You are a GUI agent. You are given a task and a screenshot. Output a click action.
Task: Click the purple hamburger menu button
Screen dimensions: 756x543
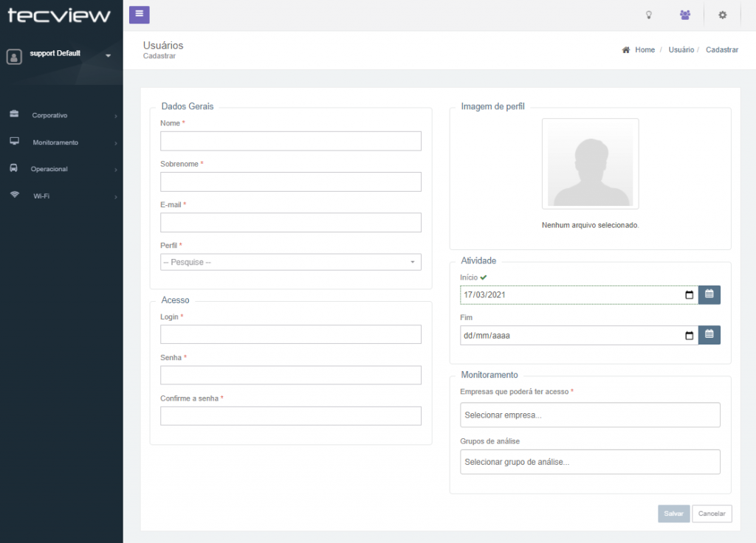pos(140,15)
